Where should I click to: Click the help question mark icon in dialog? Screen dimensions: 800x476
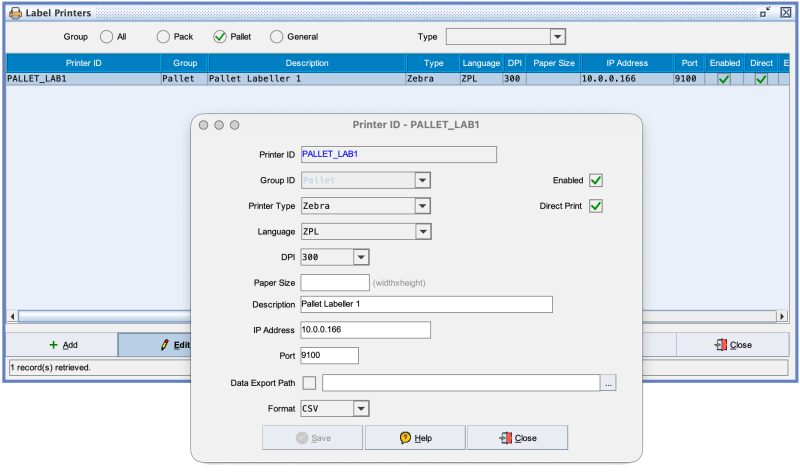405,438
